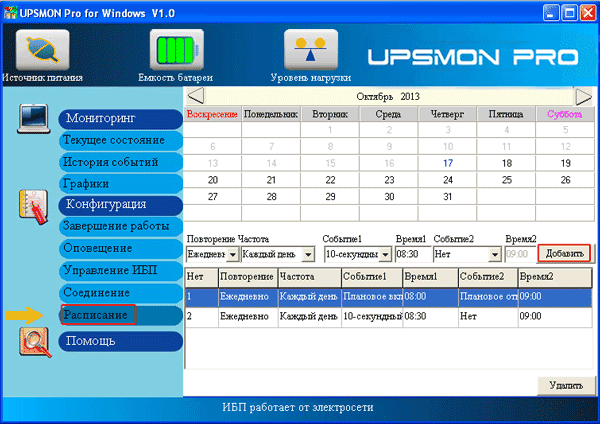Select October 30 in the calendar

pyautogui.click(x=389, y=197)
